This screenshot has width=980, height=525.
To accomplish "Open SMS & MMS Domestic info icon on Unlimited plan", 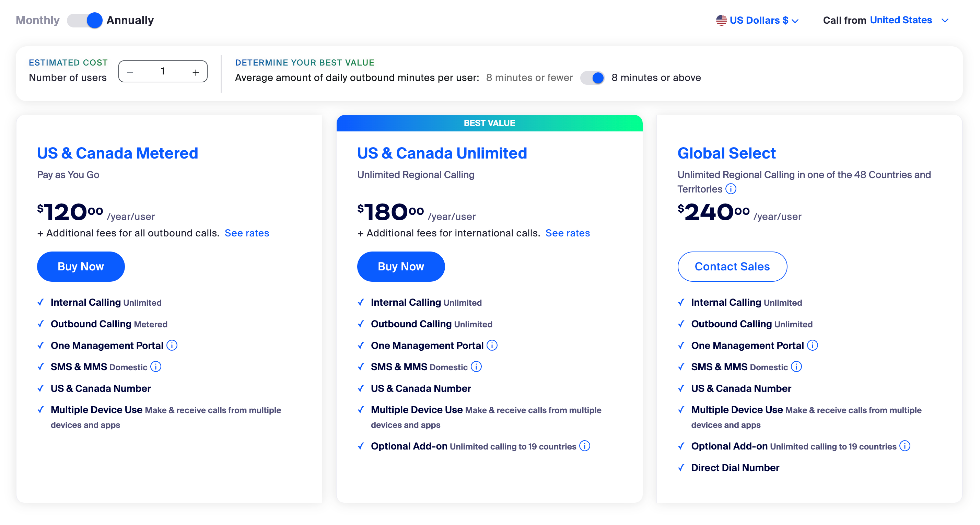I will pyautogui.click(x=476, y=367).
